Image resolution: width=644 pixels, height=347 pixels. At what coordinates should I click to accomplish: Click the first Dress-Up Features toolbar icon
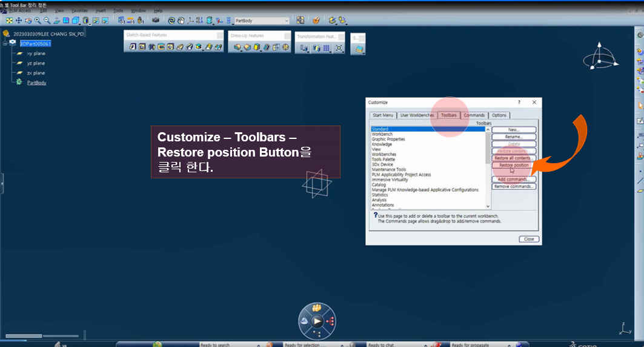point(237,47)
